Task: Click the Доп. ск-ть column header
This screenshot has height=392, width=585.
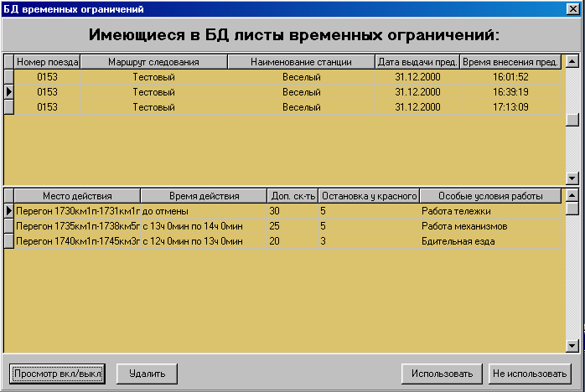Action: [292, 196]
